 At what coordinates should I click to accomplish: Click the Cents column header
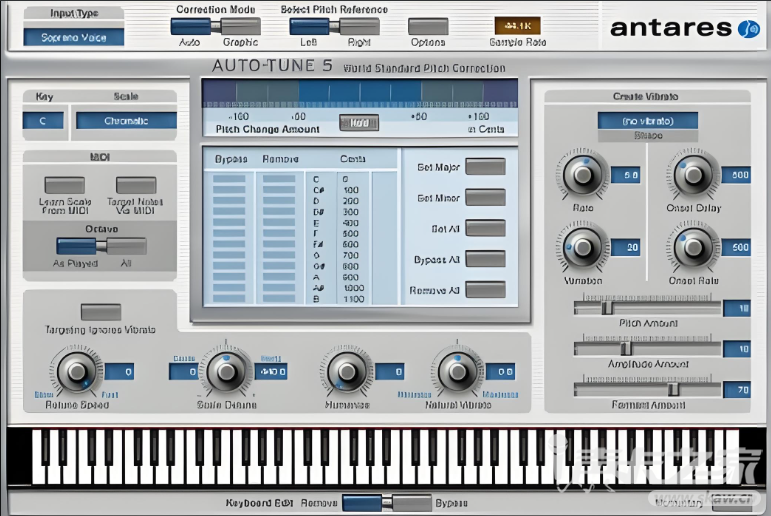click(x=353, y=159)
